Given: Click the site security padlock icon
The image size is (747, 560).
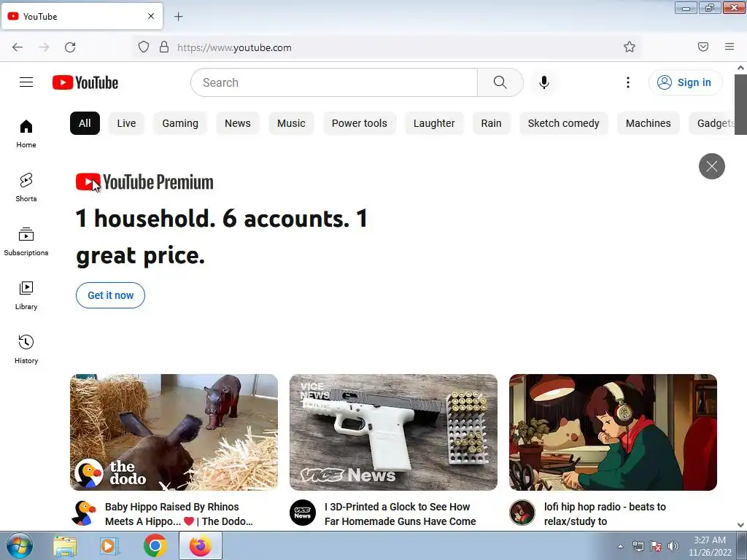Looking at the screenshot, I should click(164, 47).
